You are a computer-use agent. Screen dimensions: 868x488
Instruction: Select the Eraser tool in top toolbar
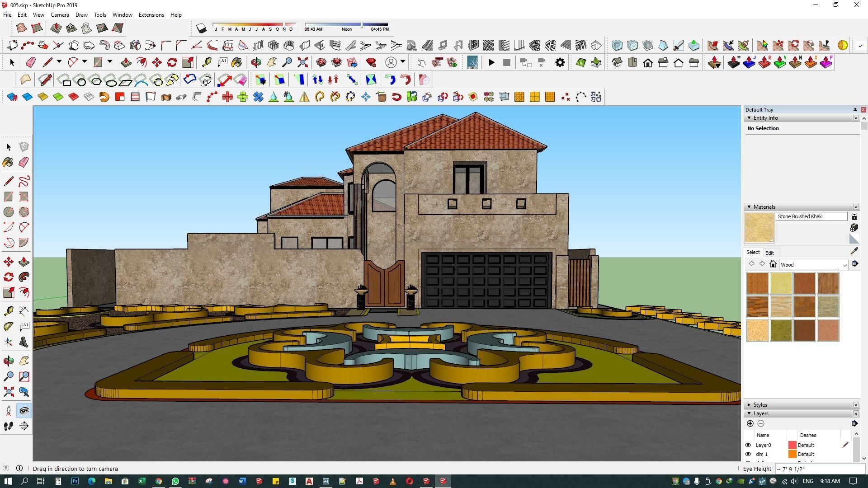(x=31, y=62)
